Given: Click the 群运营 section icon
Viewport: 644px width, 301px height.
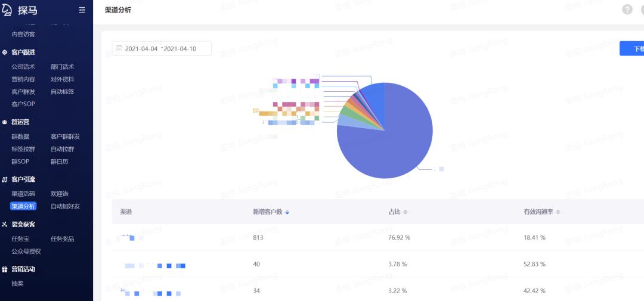Looking at the screenshot, I should click(5, 122).
